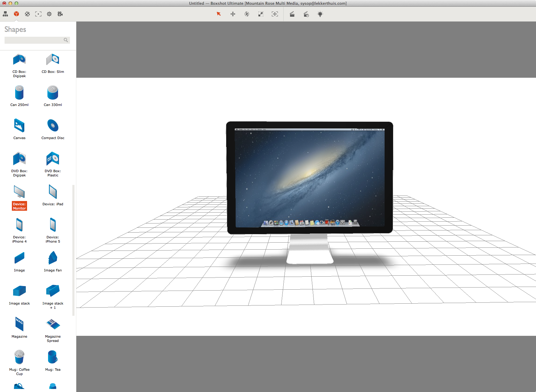This screenshot has width=536, height=392.
Task: Activate the fit-to-selection tool in center toolbar
Action: (275, 14)
